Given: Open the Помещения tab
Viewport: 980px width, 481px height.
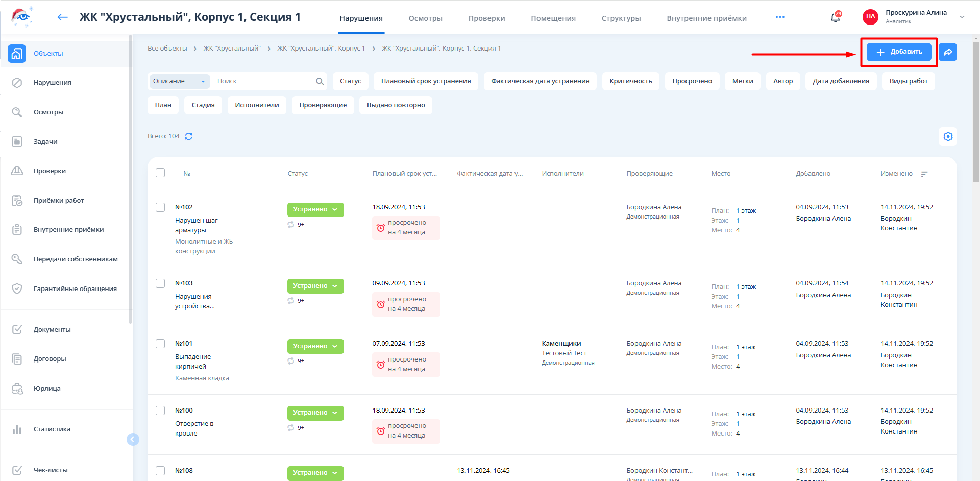Looking at the screenshot, I should point(553,18).
